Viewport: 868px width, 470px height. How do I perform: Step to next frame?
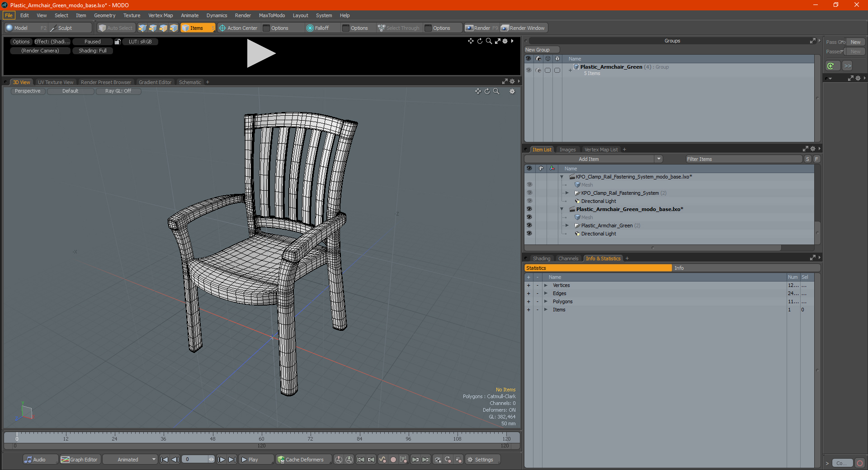pos(221,460)
